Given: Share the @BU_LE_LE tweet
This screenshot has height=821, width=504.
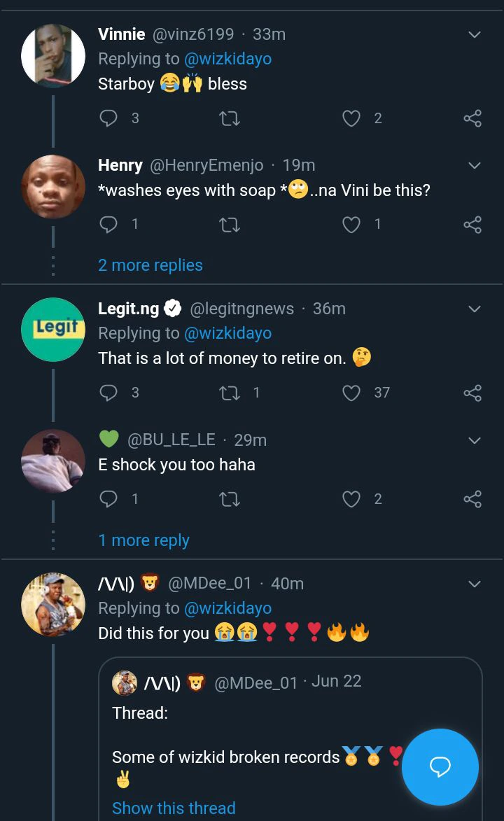Looking at the screenshot, I should pos(472,499).
